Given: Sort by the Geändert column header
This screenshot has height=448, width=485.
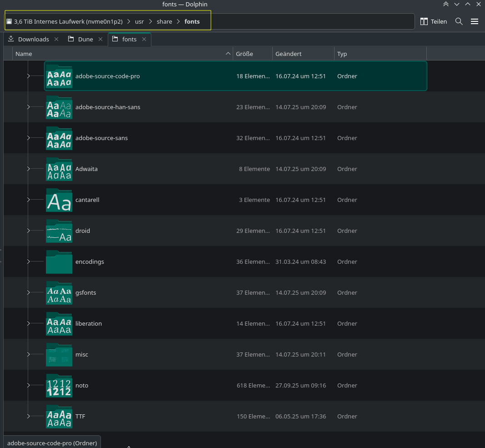Looking at the screenshot, I should (x=303, y=54).
